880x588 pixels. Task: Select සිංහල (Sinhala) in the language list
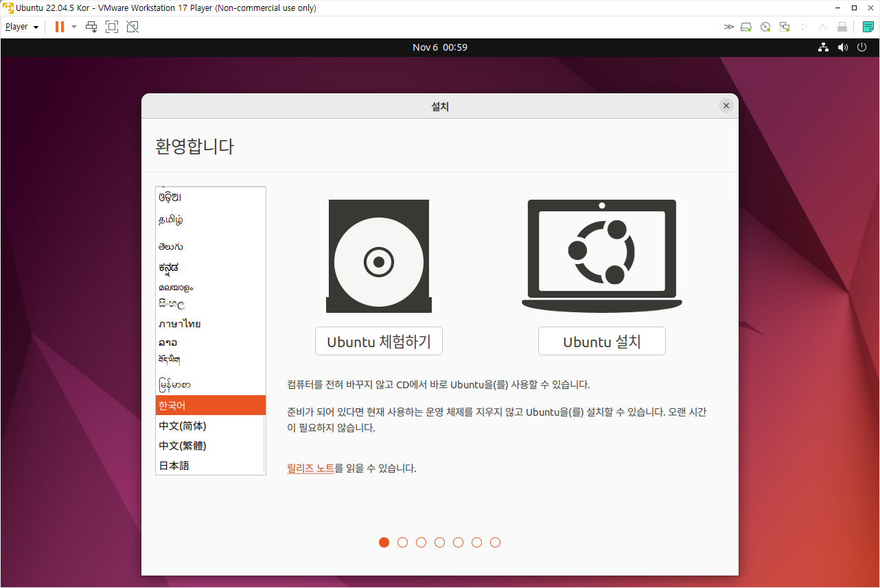211,303
